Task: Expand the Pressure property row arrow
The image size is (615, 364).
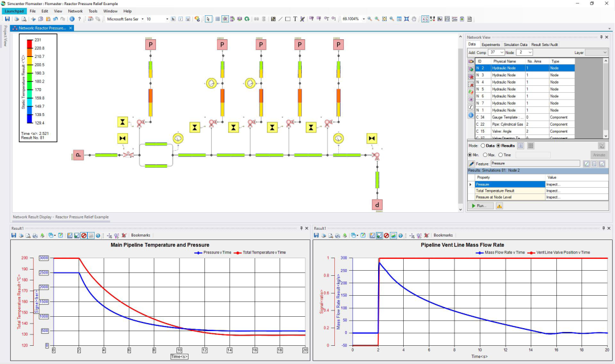Action: pyautogui.click(x=471, y=184)
